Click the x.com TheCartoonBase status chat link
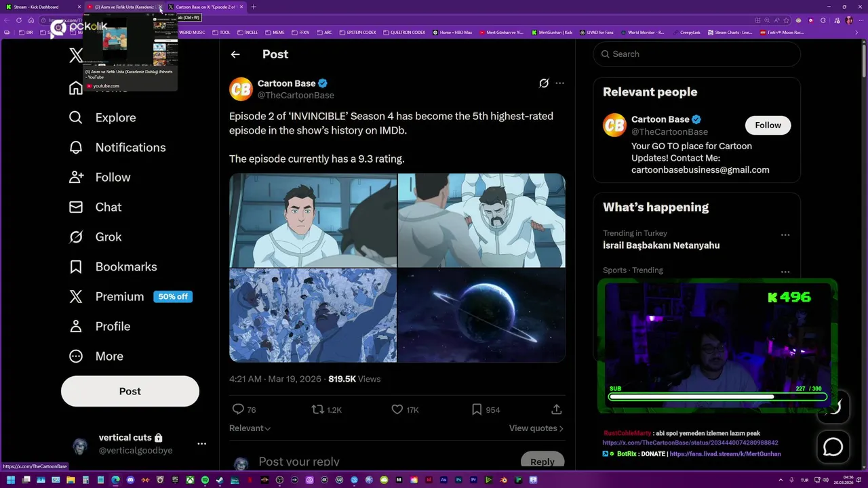The image size is (868, 488). coord(690,443)
